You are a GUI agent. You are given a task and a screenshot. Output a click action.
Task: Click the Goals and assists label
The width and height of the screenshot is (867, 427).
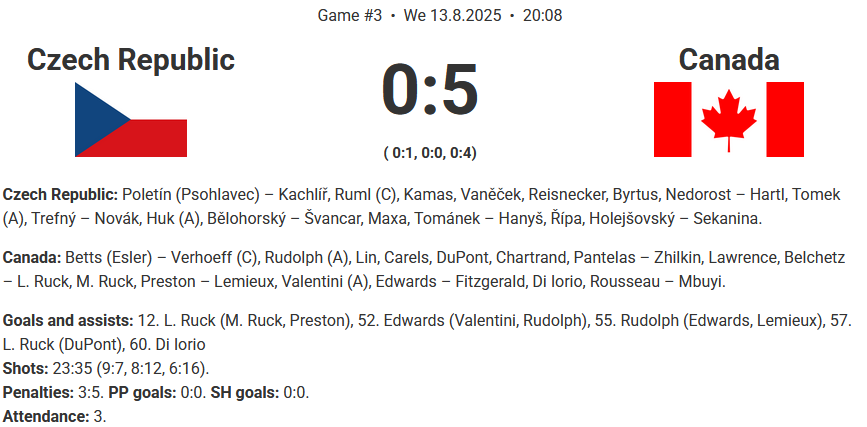(67, 320)
